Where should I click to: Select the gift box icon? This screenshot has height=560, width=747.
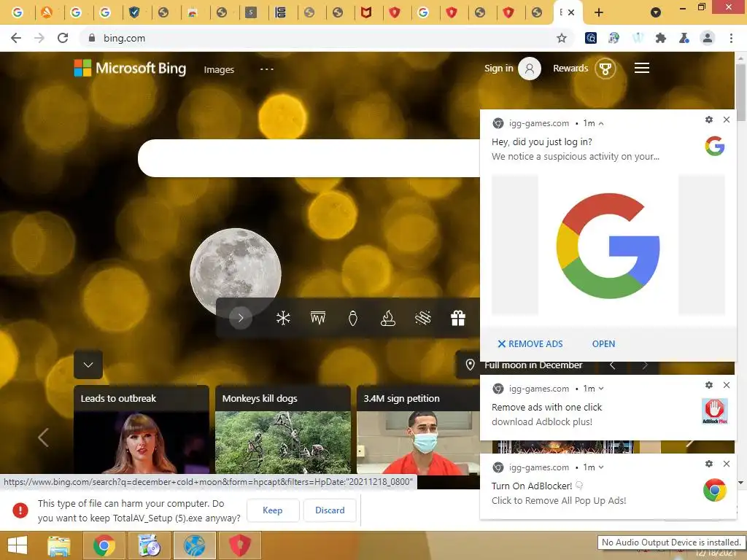coord(458,318)
